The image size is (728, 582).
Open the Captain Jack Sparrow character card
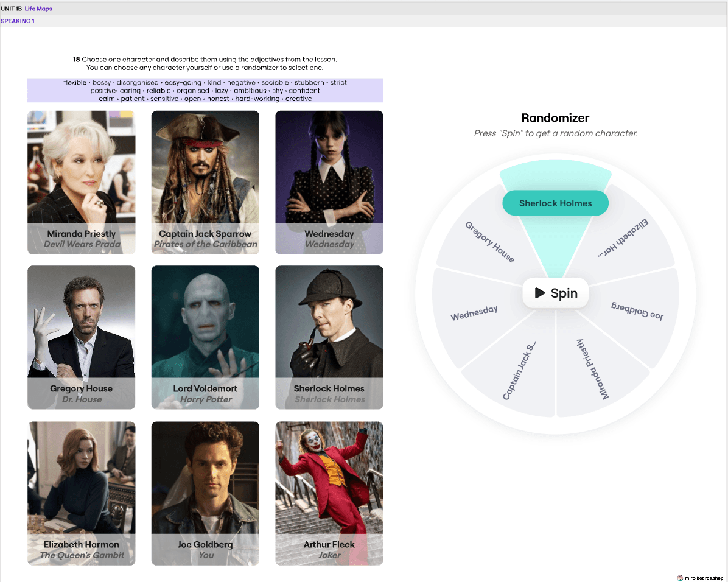(x=205, y=182)
